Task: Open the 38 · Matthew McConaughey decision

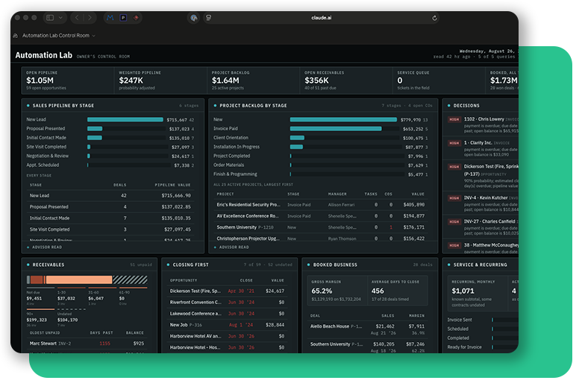Action: tap(483, 247)
